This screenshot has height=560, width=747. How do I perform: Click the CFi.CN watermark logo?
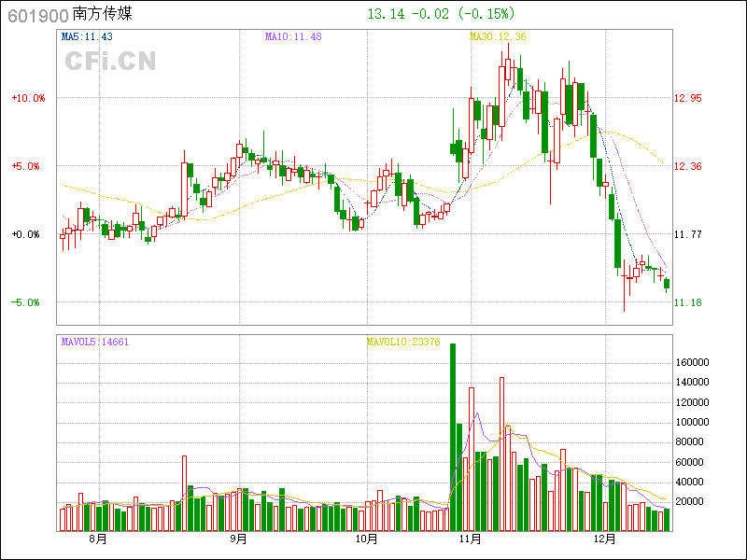tap(109, 61)
